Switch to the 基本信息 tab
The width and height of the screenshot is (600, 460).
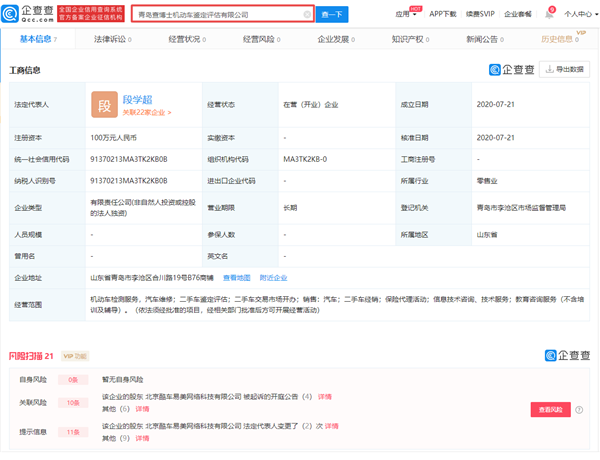click(x=38, y=39)
